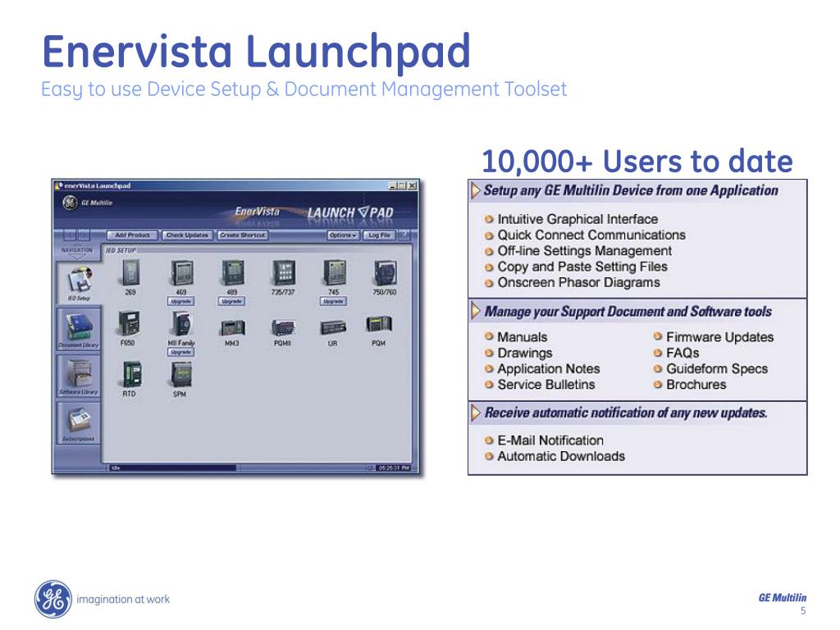The image size is (840, 630).
Task: Click 'Manuals' bullet text
Action: [523, 337]
